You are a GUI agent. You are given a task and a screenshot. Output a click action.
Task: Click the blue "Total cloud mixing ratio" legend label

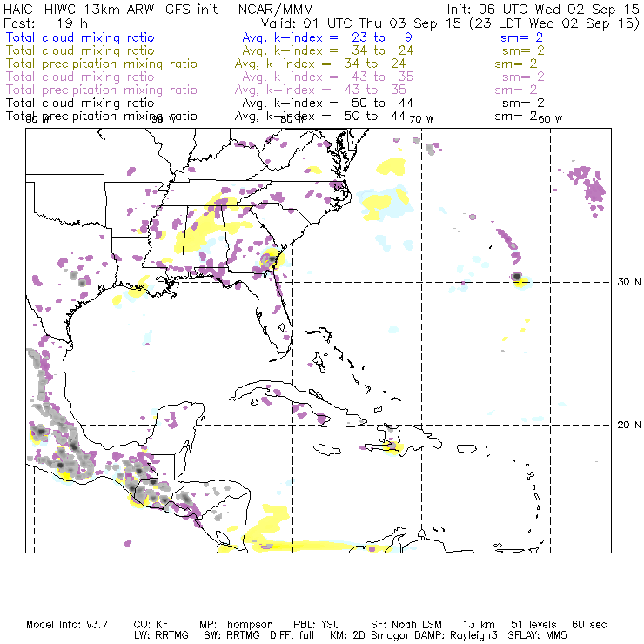coord(80,37)
